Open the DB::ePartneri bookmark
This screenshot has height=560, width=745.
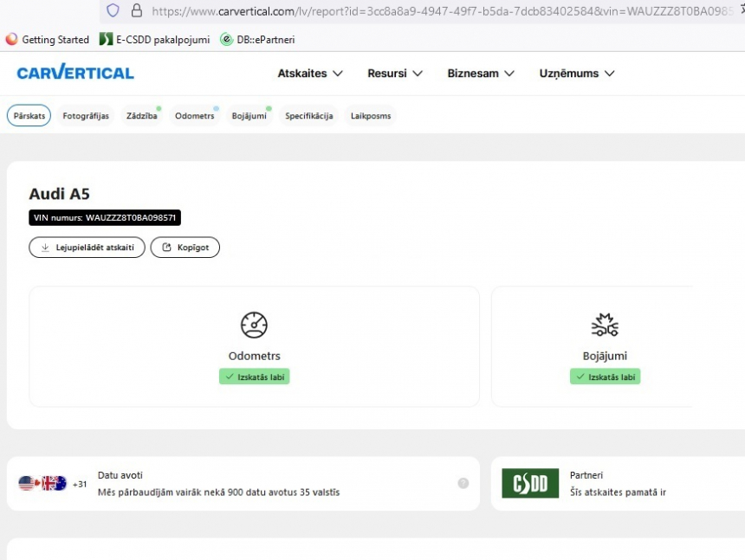[257, 40]
